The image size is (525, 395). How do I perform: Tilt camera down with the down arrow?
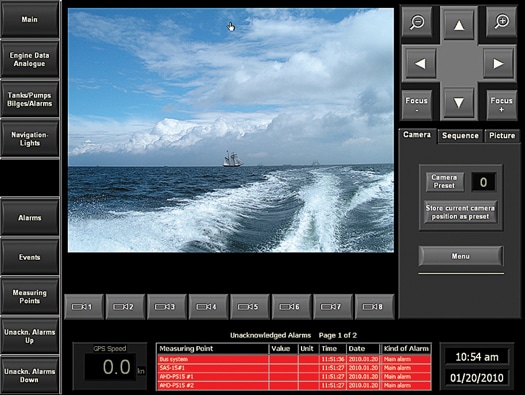459,102
